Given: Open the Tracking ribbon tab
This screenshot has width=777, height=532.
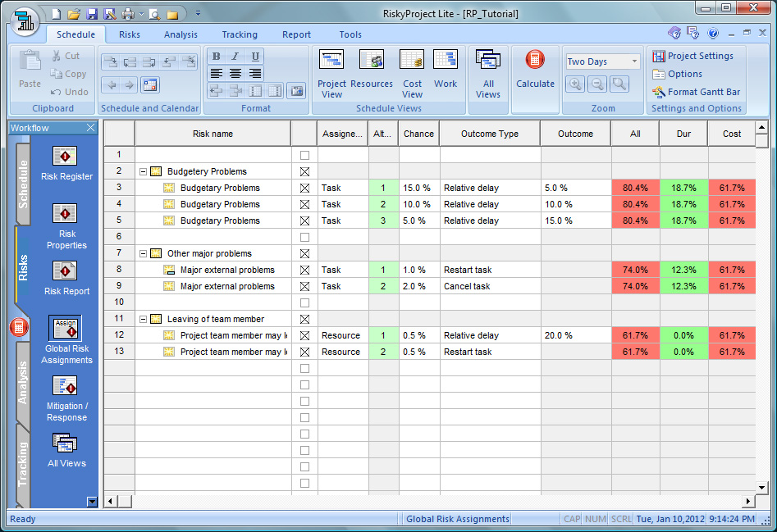Looking at the screenshot, I should point(240,34).
